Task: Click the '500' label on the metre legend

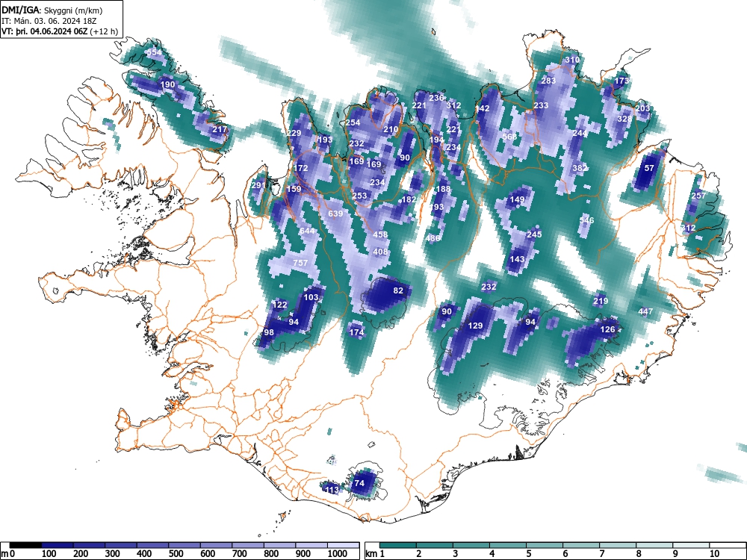Action: pyautogui.click(x=176, y=554)
